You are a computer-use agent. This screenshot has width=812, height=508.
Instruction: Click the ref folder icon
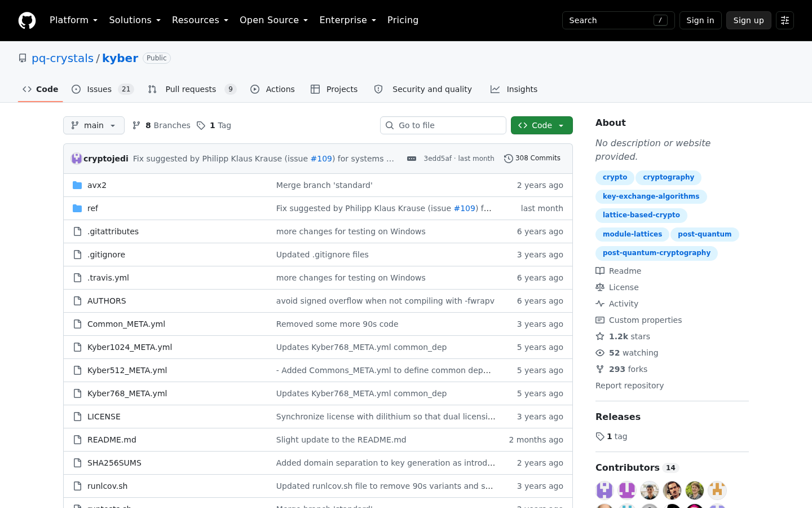(77, 208)
